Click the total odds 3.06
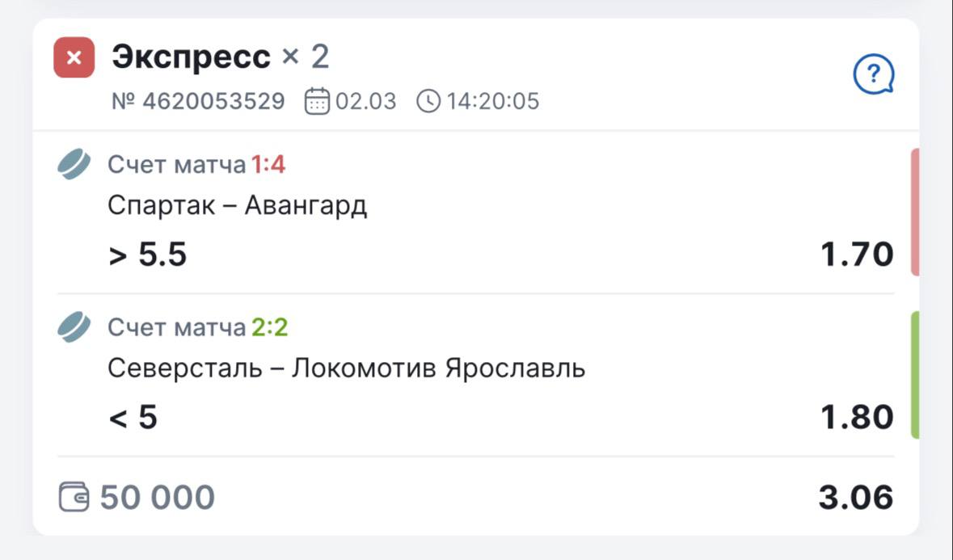The height and width of the screenshot is (560, 953). tap(856, 497)
